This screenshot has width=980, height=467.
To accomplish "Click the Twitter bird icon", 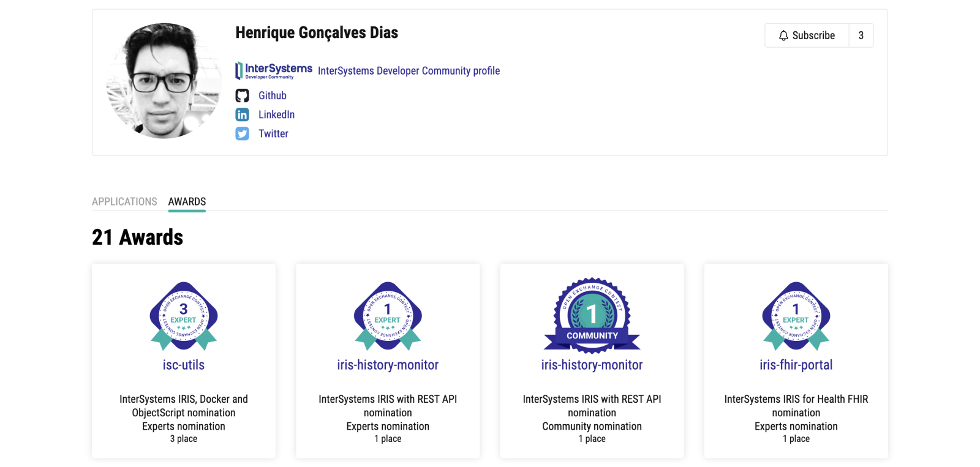I will coord(243,133).
